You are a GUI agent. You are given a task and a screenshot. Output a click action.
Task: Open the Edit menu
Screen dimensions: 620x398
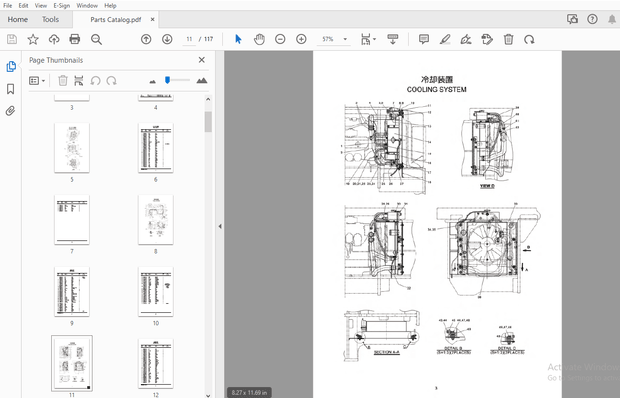point(23,6)
